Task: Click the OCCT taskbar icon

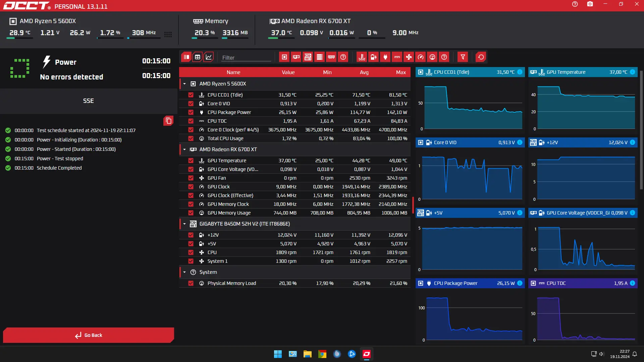Action: point(367,354)
